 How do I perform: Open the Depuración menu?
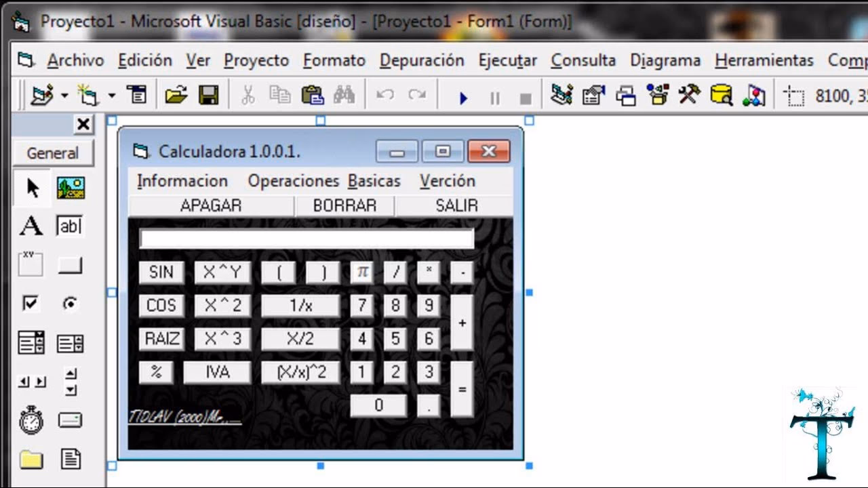coord(422,60)
